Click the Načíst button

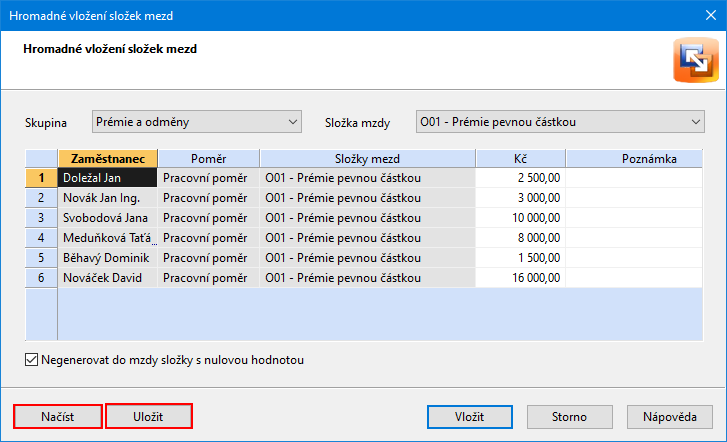pyautogui.click(x=57, y=416)
